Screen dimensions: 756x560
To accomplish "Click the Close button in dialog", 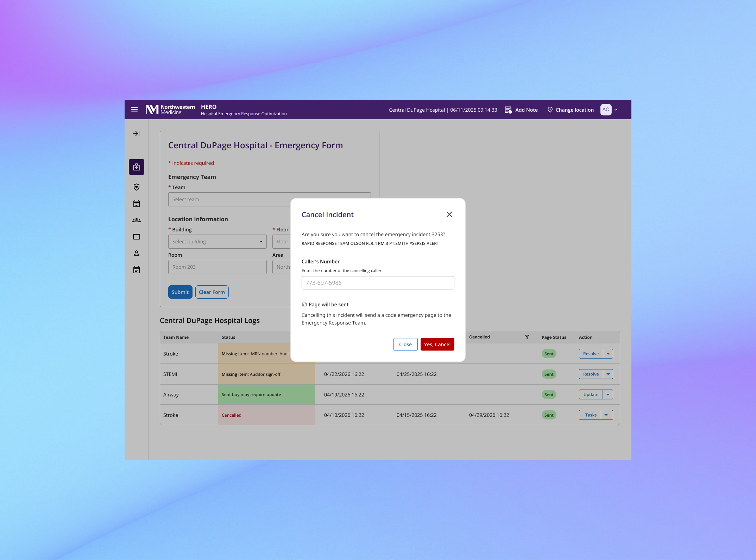I will click(x=405, y=344).
